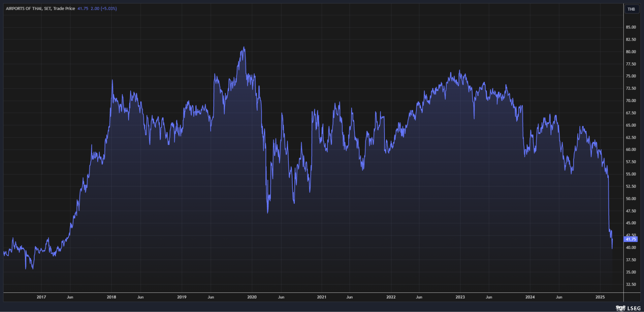Click the 2025 time axis label
This screenshot has height=312, width=644.
[600, 297]
